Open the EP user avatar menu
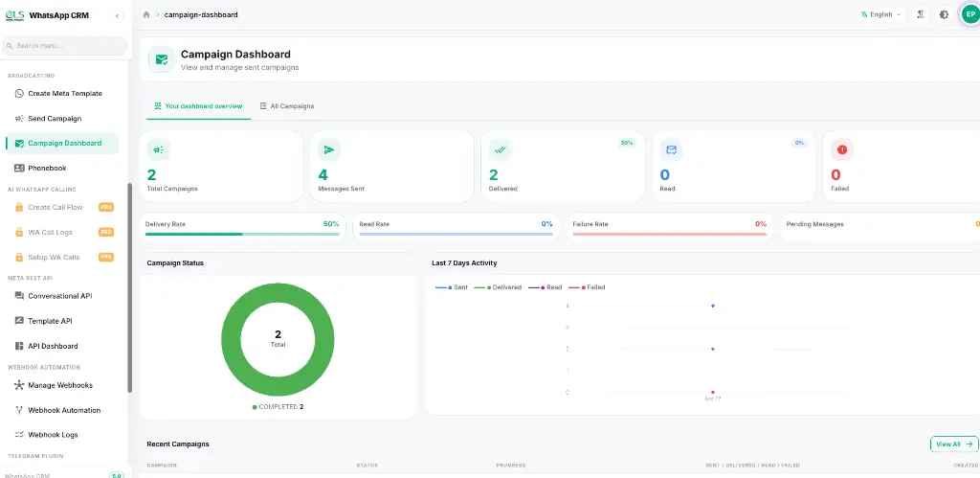This screenshot has height=478, width=980. (969, 14)
